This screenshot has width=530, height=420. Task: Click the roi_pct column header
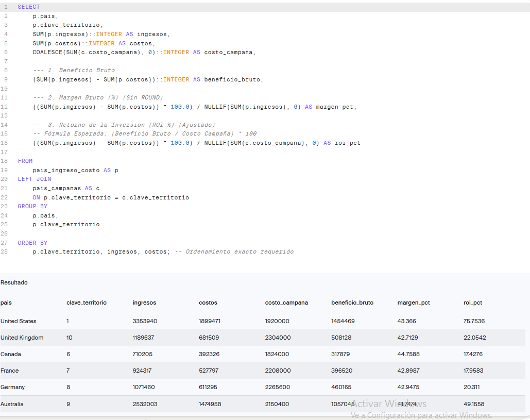473,303
